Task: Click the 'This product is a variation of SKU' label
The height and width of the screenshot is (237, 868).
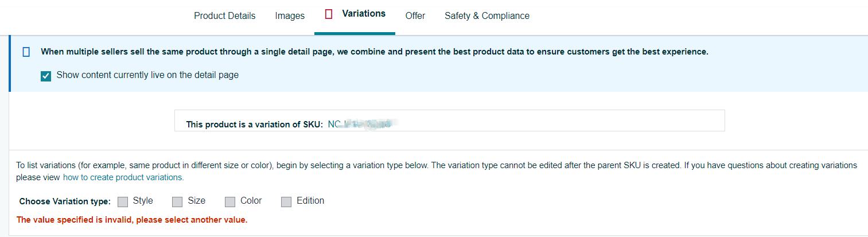Action: [255, 125]
